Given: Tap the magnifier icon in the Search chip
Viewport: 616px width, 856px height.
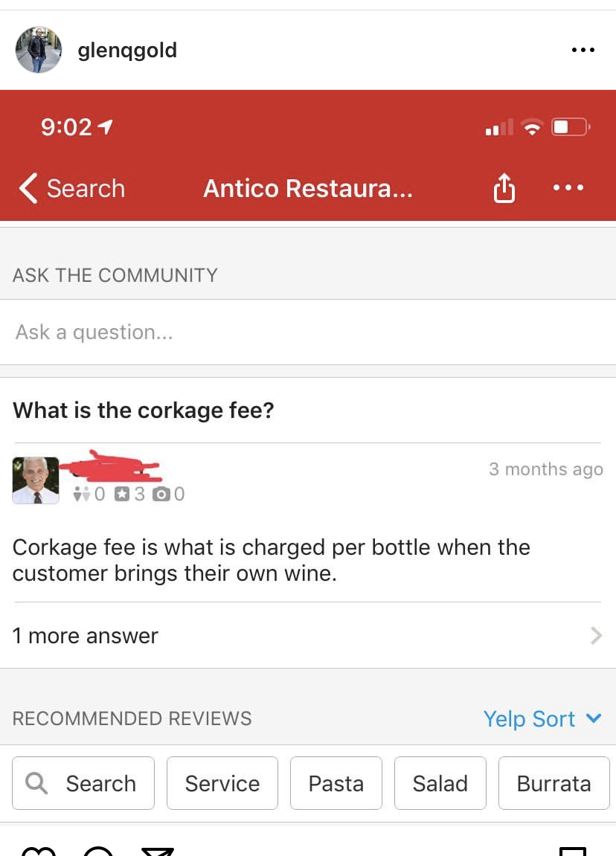Looking at the screenshot, I should [x=36, y=783].
